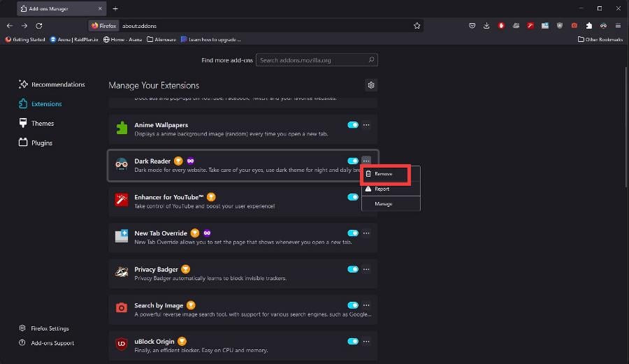Viewport: 629px width, 364px height.
Task: Click the Enhancer for YouTube extension icon
Action: pyautogui.click(x=122, y=200)
